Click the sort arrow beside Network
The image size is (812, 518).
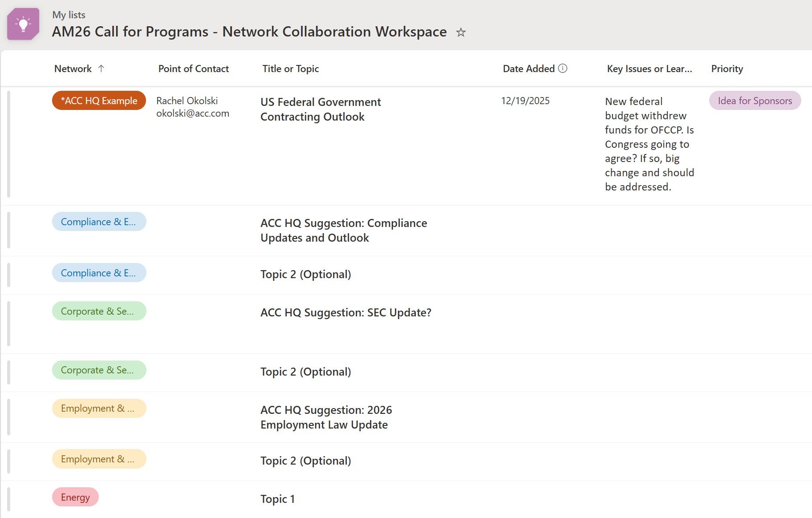click(x=101, y=69)
